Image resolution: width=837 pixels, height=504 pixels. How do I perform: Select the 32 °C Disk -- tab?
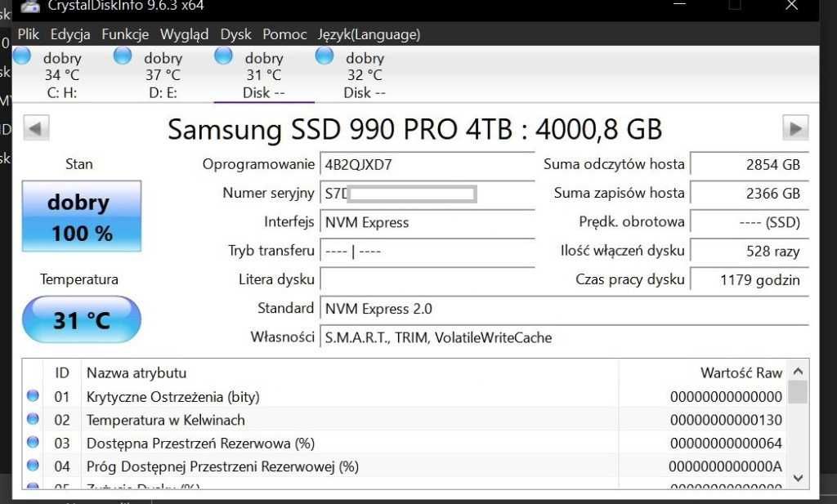[x=365, y=74]
